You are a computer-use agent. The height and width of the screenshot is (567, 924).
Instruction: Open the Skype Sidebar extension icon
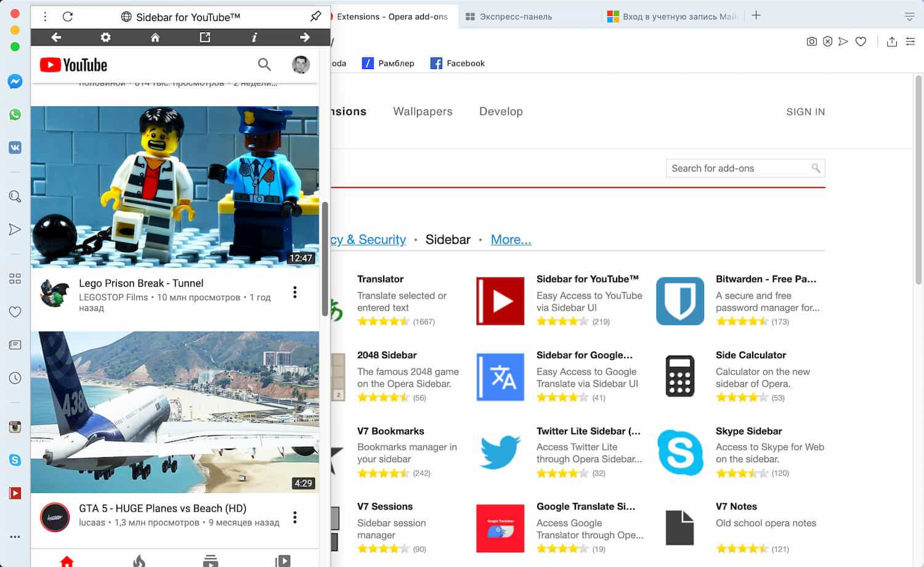[x=680, y=453]
